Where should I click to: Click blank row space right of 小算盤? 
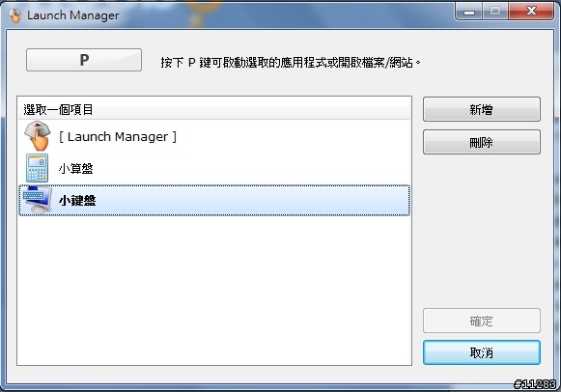[250, 168]
